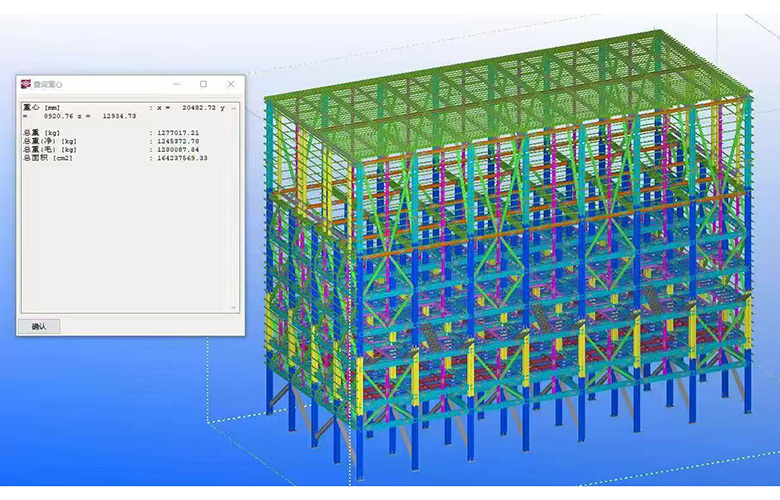This screenshot has height=500, width=780.
Task: Minimize the center of gravity dialog
Action: tap(175, 84)
